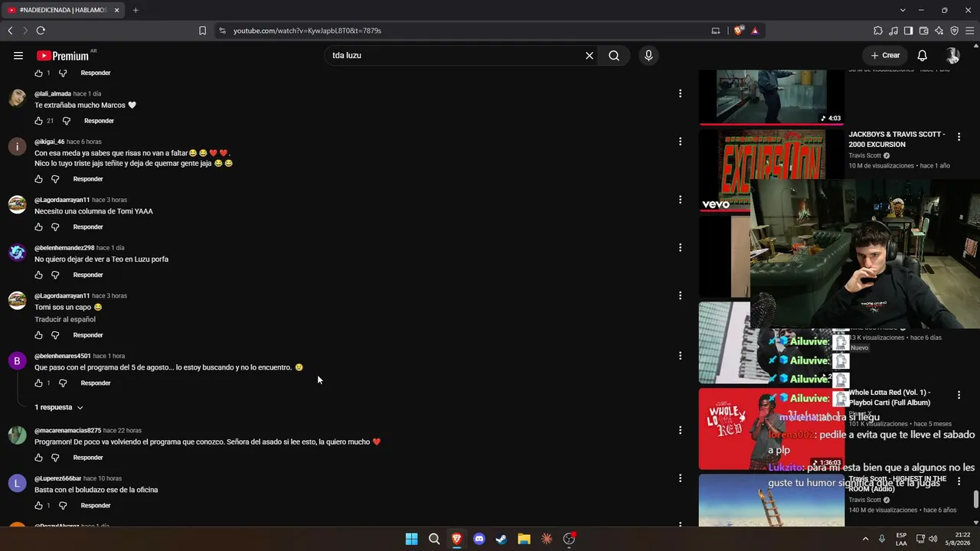The image size is (980, 551).
Task: Open the Brave Wallet icon
Action: pos(924,31)
